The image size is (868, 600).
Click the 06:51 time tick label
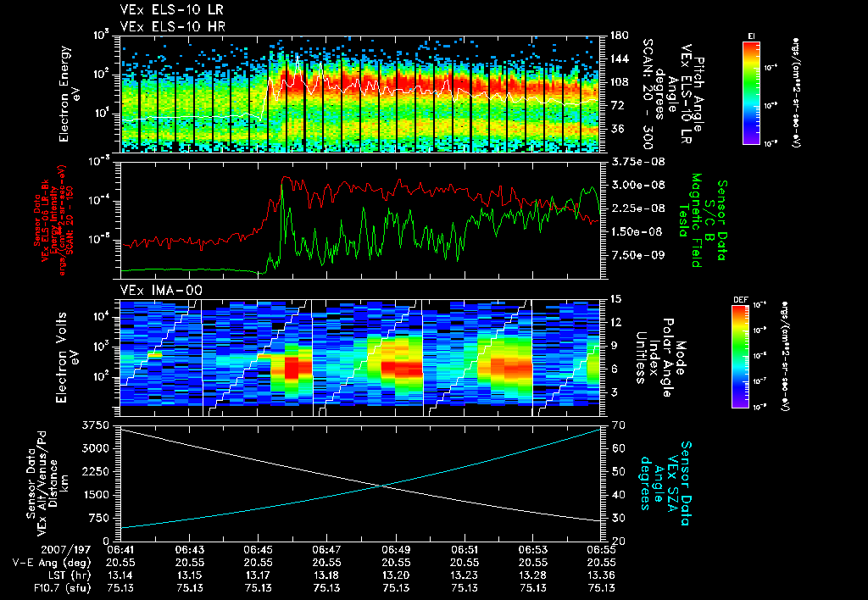tap(464, 550)
